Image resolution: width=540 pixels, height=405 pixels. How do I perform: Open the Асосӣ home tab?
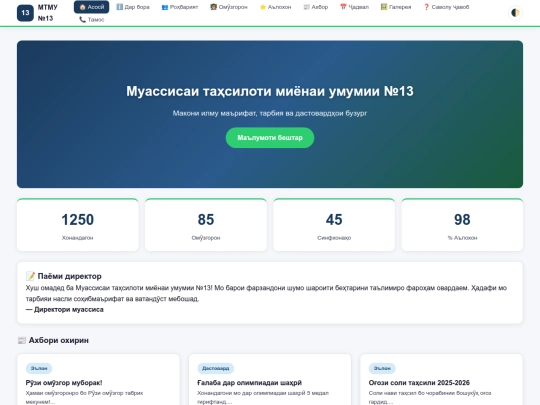click(x=92, y=7)
